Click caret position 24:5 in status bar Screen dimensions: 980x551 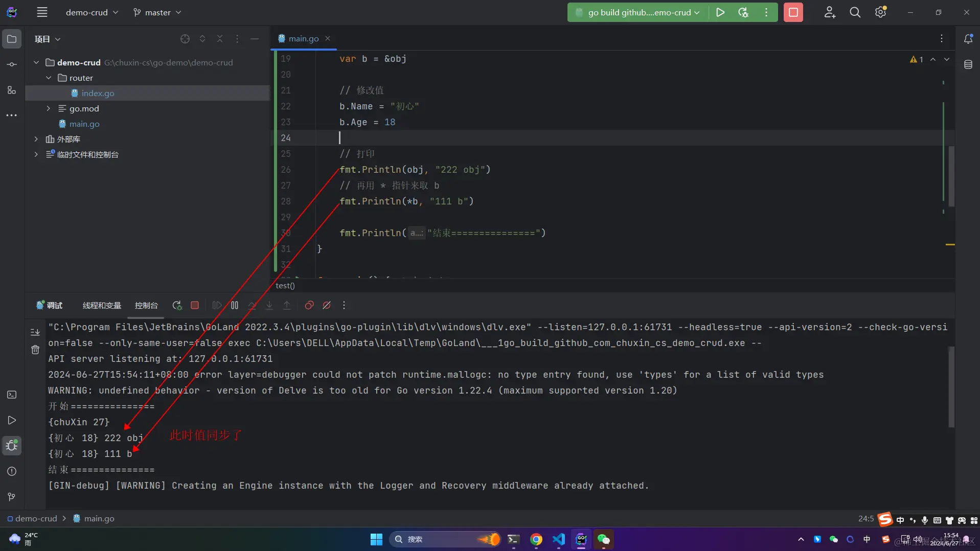(865, 518)
